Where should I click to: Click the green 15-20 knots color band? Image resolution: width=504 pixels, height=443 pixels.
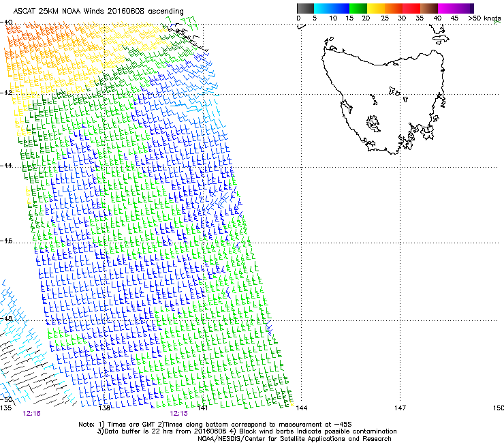point(358,8)
